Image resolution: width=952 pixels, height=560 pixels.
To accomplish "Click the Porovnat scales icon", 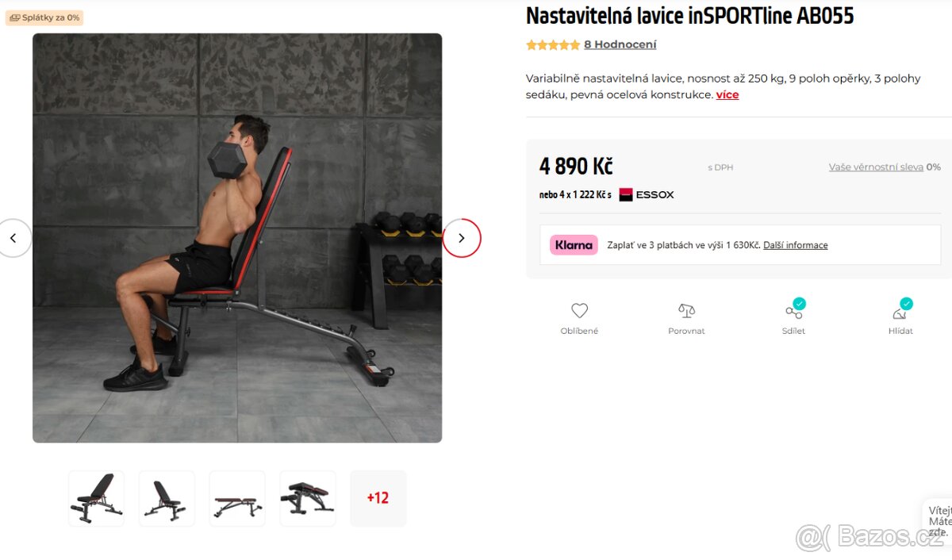I will tap(686, 311).
